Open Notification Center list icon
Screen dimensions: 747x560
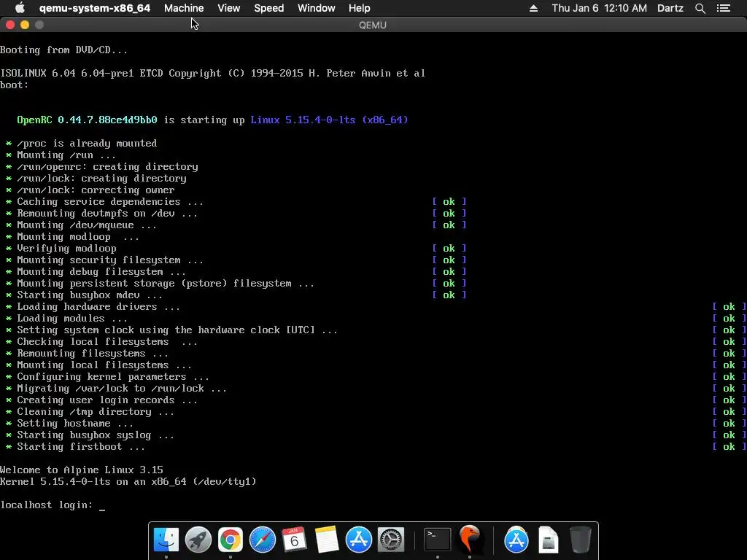pyautogui.click(x=724, y=8)
